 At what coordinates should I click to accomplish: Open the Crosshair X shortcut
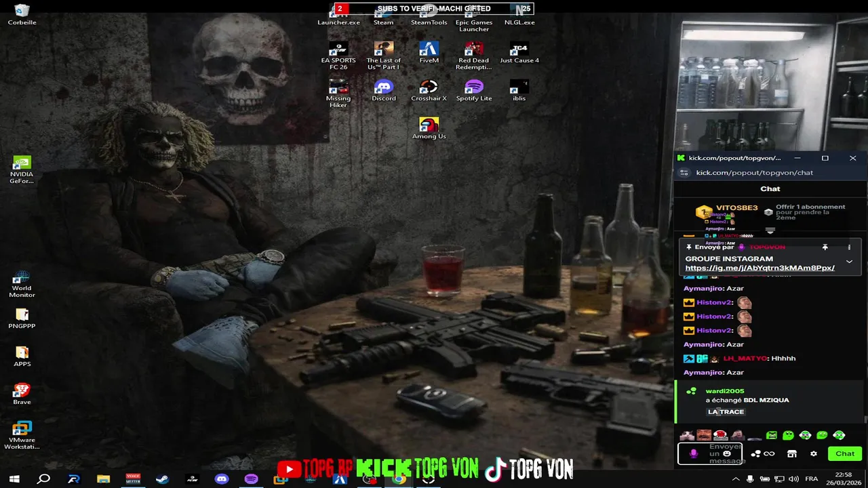coord(429,90)
